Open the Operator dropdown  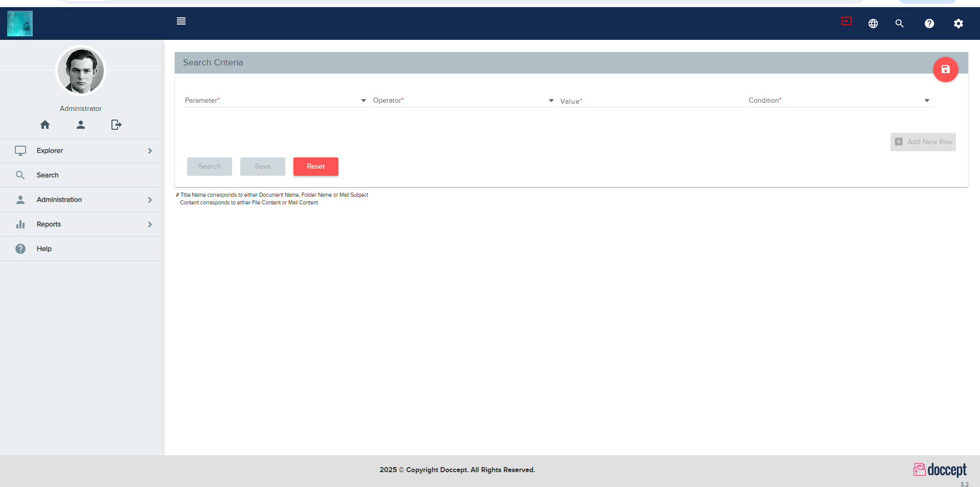551,100
